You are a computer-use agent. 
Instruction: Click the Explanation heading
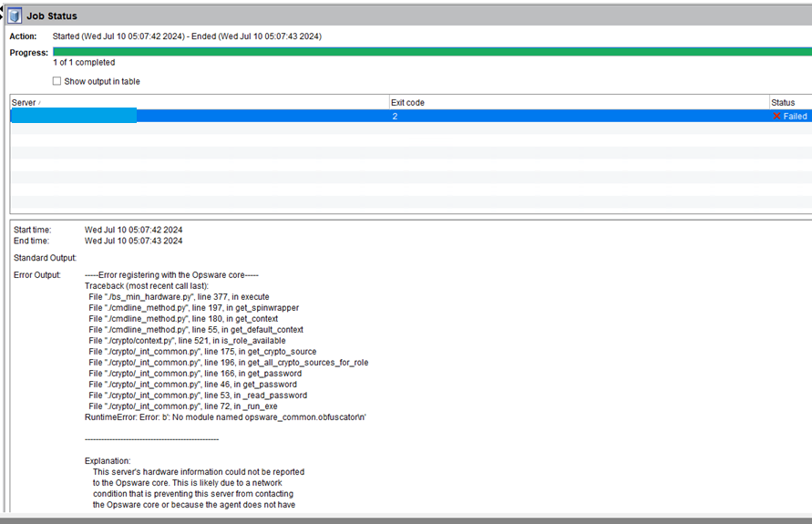tap(108, 461)
